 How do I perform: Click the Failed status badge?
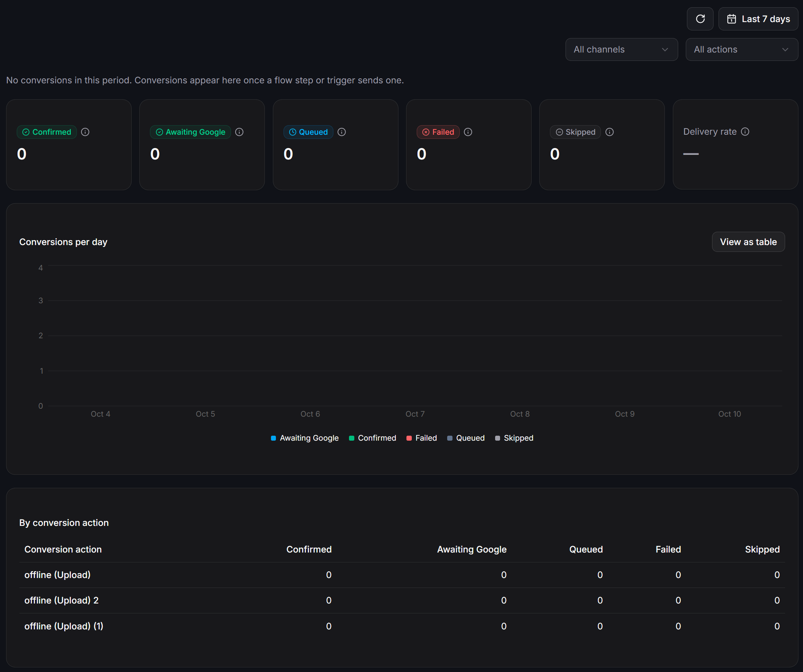click(438, 132)
